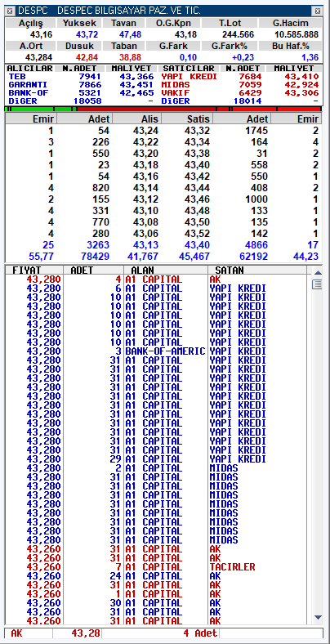Image resolution: width=330 pixels, height=644 pixels.
Task: Click the Bu Haf.% header cell
Action: coord(290,46)
